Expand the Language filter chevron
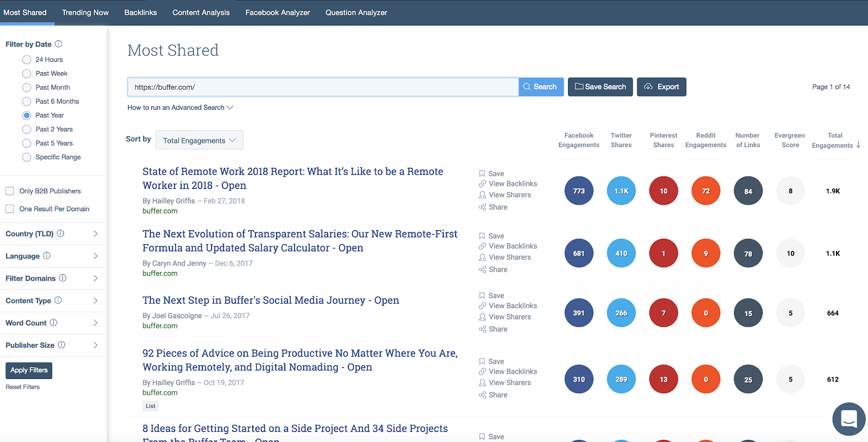 tap(95, 256)
